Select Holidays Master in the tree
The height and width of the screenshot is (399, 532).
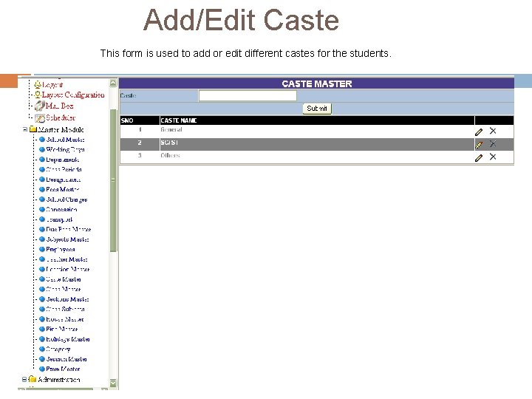tap(68, 339)
